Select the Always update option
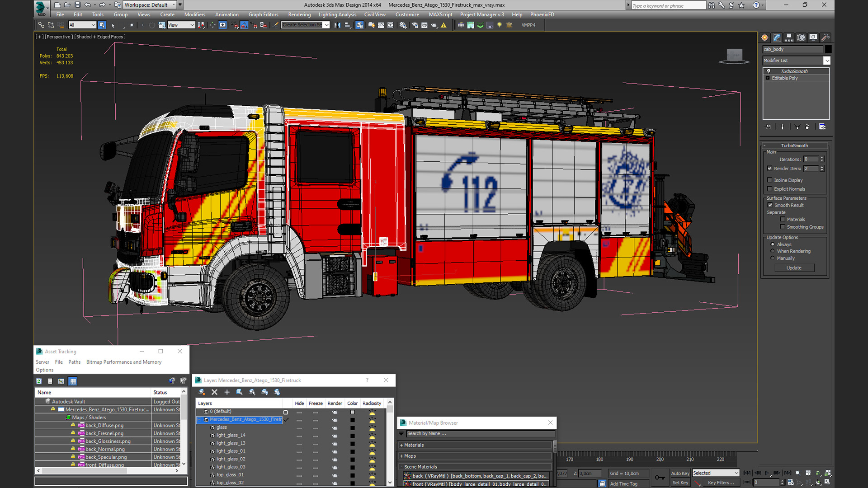868x488 pixels. 773,244
